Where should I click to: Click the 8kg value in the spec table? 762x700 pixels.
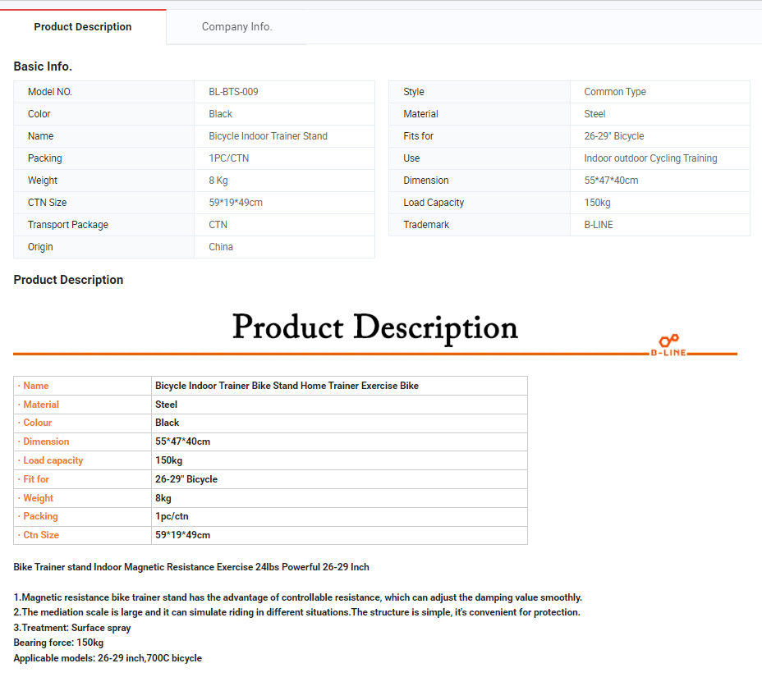[163, 498]
